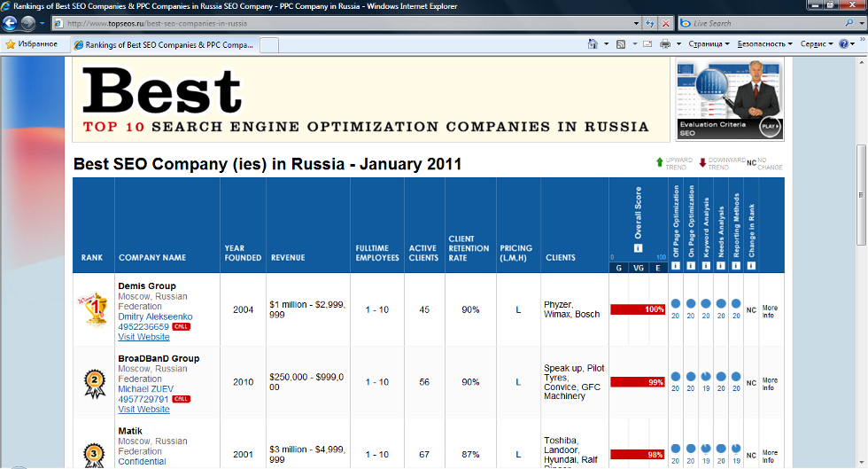The image size is (868, 469).
Task: Click the Michael ZUEV contact link
Action: [x=145, y=388]
